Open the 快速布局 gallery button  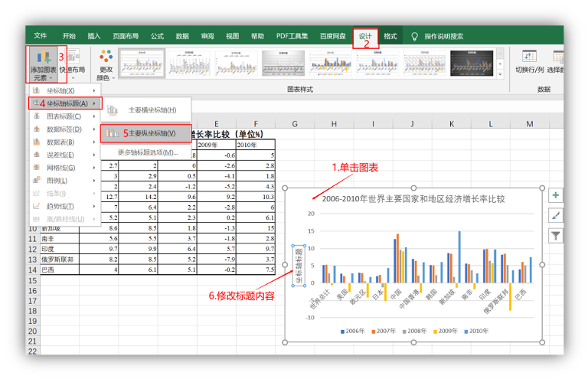(73, 65)
